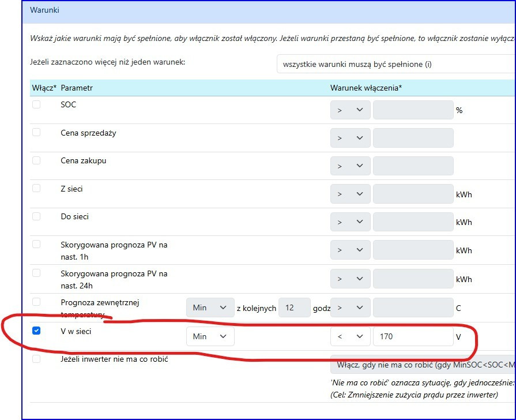Screen dimensions: 516x420
Task: Open the Min dropdown in 'V w sieci' row
Action: point(210,336)
